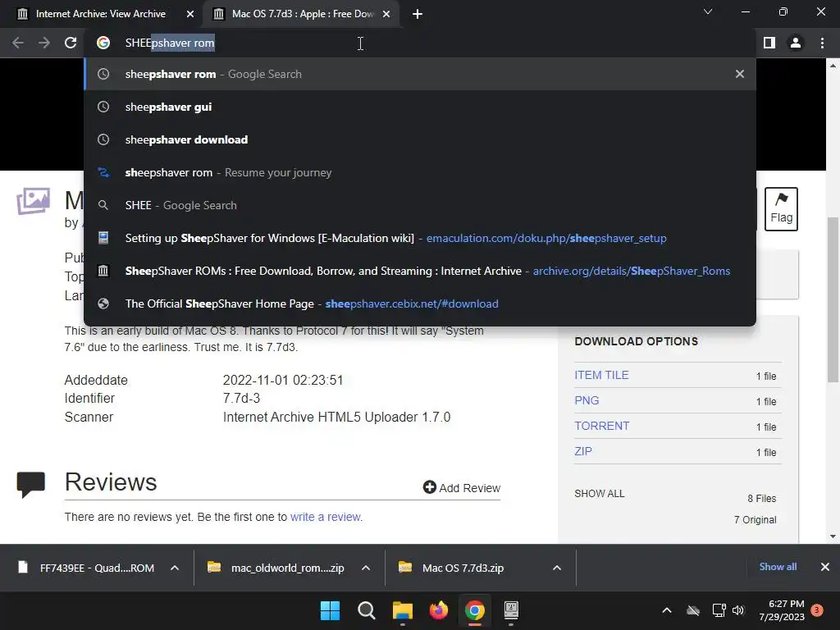
Task: Select the 'sheepshaver download' suggestion
Action: pyautogui.click(x=420, y=139)
